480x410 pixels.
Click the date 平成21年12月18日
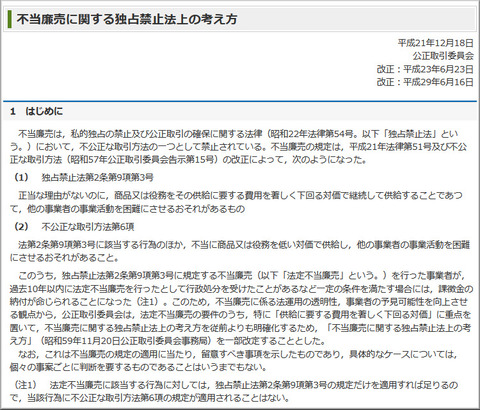coord(436,43)
